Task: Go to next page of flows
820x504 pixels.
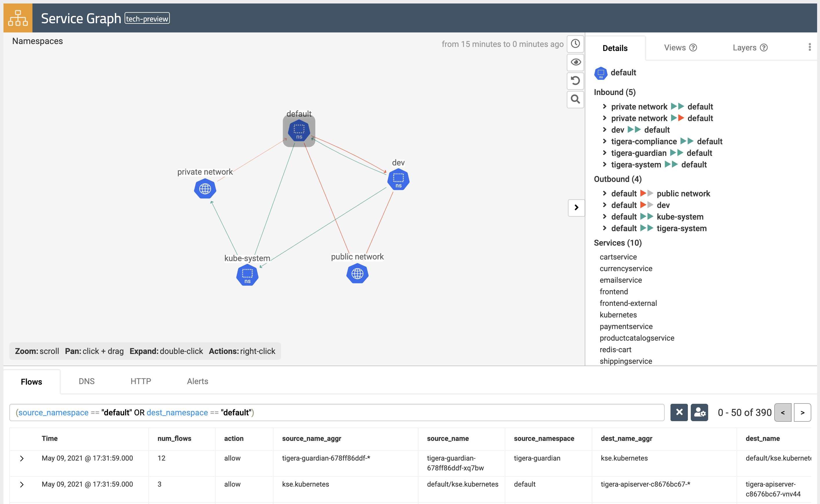Action: click(x=802, y=412)
